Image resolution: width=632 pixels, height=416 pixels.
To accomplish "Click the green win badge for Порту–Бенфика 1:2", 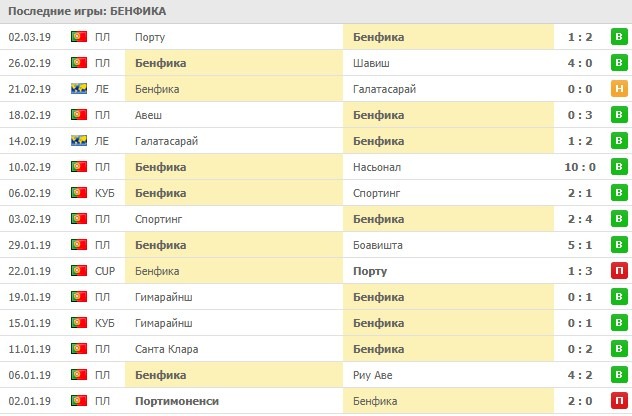I will [619, 37].
